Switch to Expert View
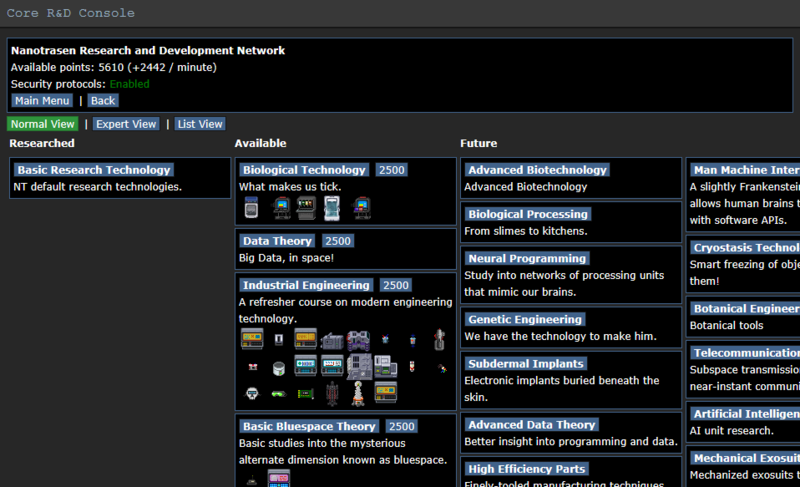This screenshot has height=487, width=800. click(x=126, y=124)
